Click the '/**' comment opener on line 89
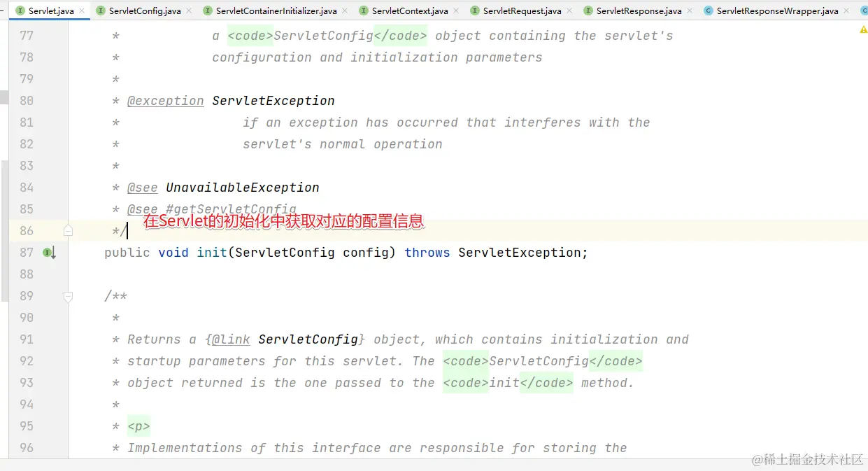The height and width of the screenshot is (471, 868). [116, 296]
